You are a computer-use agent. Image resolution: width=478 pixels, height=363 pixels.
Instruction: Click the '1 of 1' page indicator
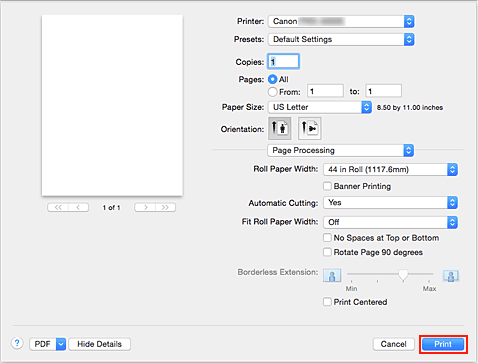pyautogui.click(x=111, y=207)
